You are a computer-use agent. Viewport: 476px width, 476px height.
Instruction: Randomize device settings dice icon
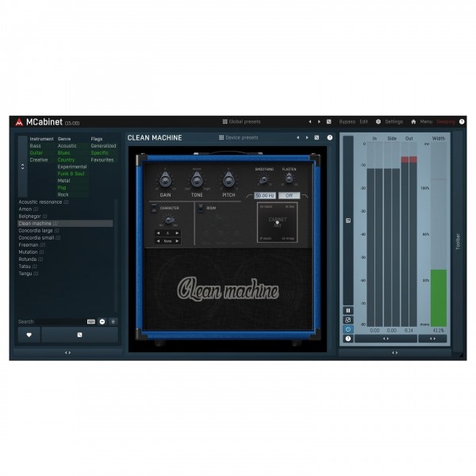click(317, 138)
